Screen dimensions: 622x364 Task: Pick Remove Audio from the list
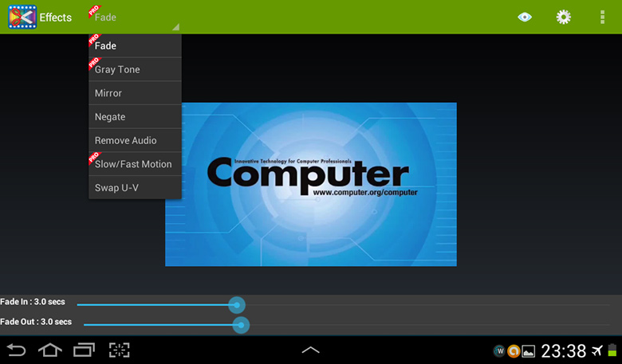pyautogui.click(x=135, y=140)
